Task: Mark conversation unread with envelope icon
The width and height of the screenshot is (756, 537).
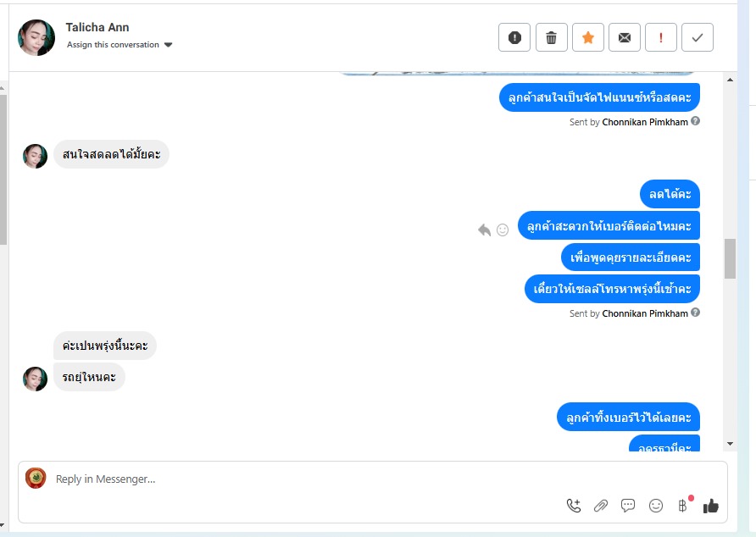Action: tap(625, 37)
